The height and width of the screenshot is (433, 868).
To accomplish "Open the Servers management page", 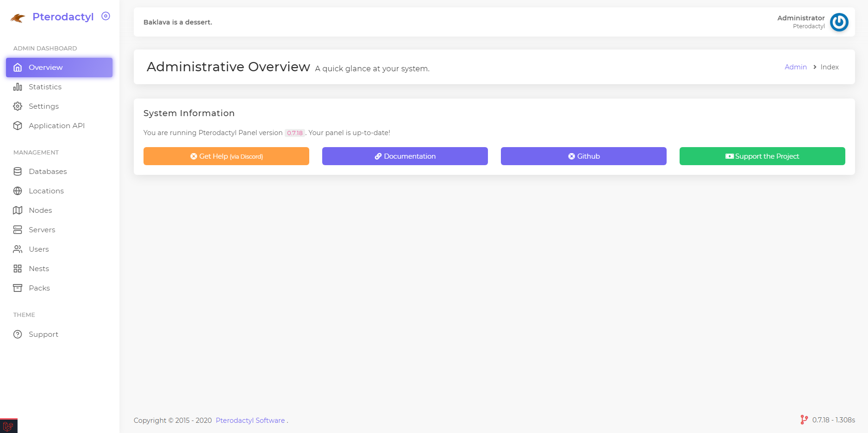I will 42,230.
